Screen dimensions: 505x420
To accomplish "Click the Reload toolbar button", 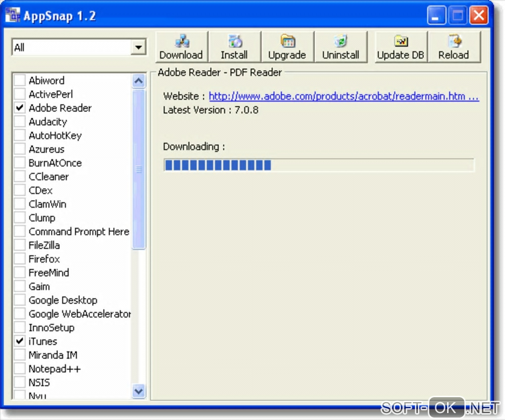I will (x=454, y=47).
